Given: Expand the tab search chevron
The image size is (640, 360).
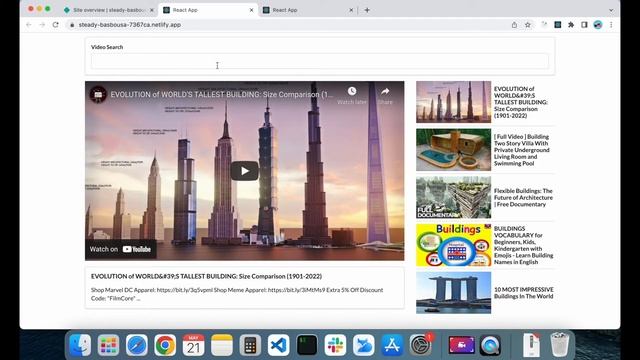Looking at the screenshot, I should click(611, 10).
